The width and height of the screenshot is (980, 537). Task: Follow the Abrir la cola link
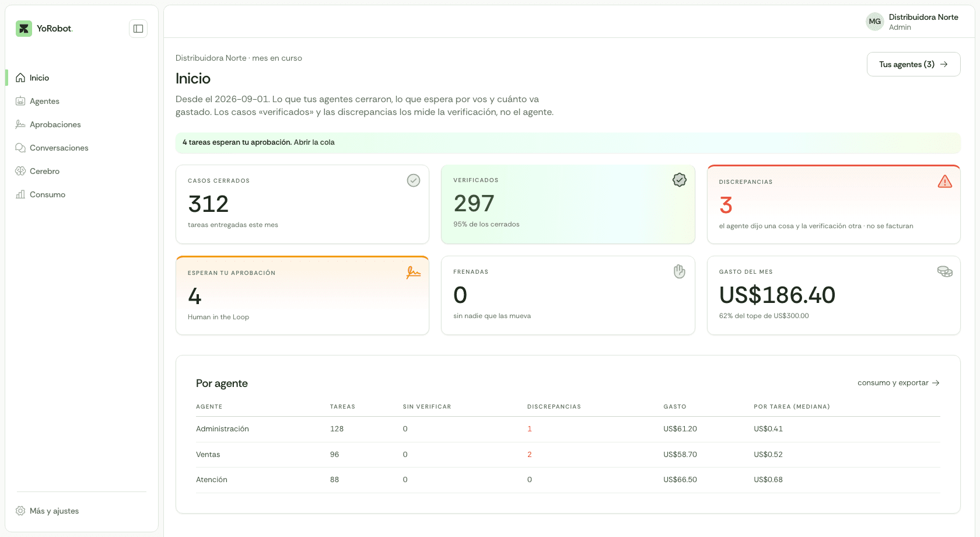314,142
